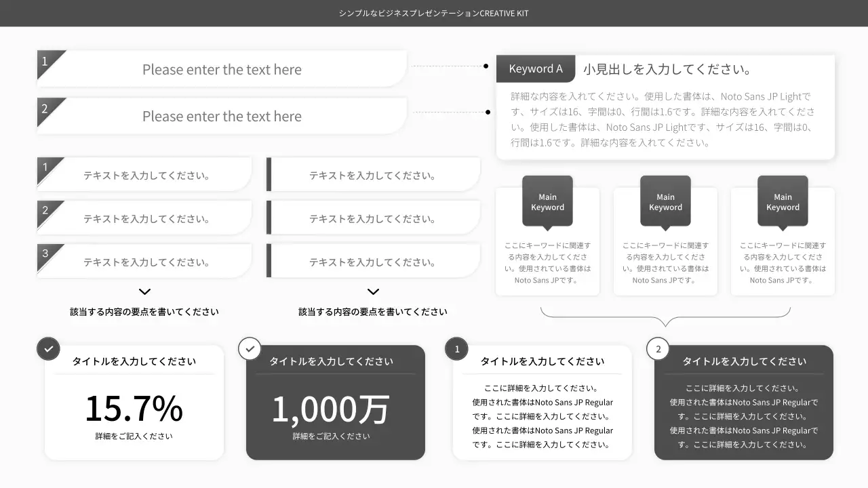Screen dimensions: 868x488
Task: Click 該当する内容の要点を書いてください text
Action: (144, 311)
